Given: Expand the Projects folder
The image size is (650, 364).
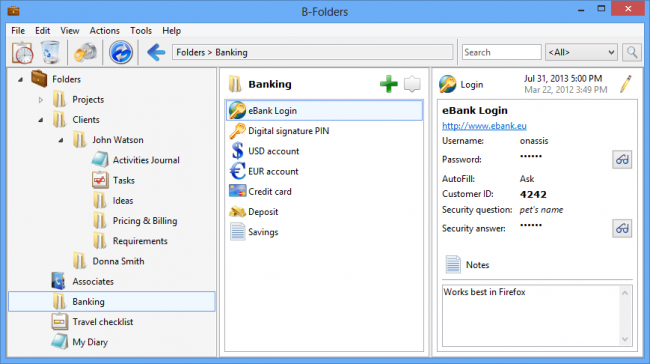Looking at the screenshot, I should point(41,100).
